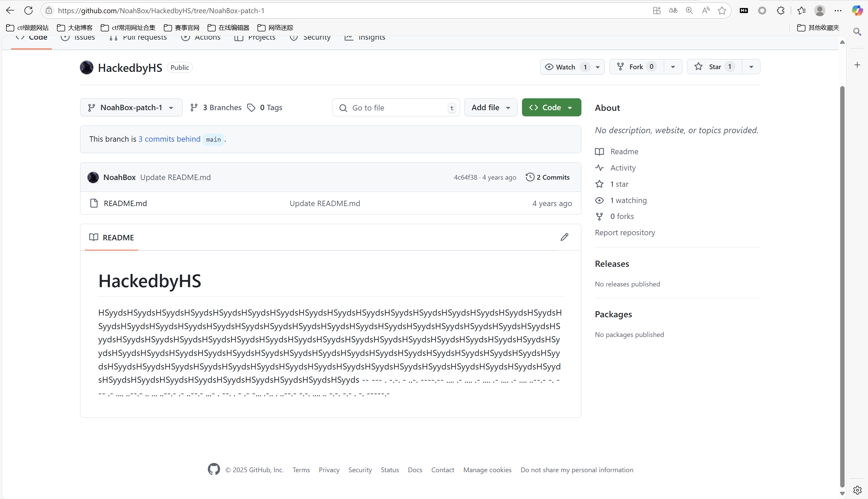Open the Add file dropdown
Screen dimensions: 868x499
(x=490, y=107)
